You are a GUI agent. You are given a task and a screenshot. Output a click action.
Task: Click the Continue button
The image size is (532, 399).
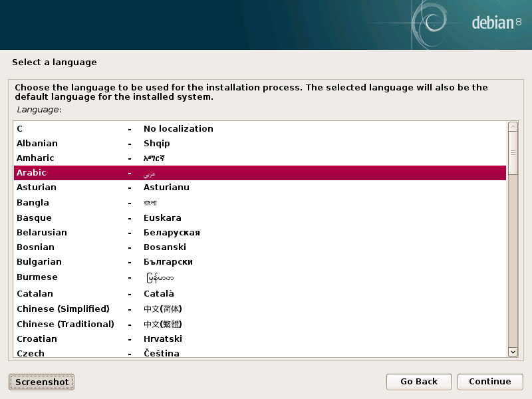tap(489, 382)
